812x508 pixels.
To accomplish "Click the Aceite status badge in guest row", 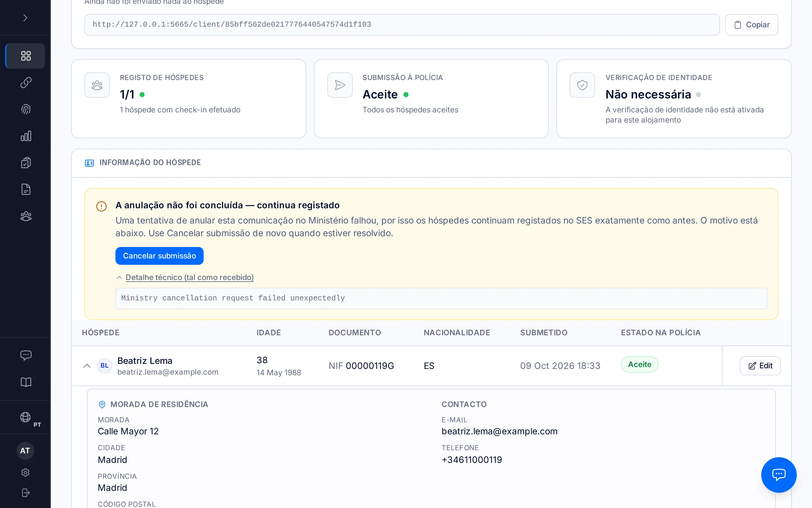I will 639,364.
